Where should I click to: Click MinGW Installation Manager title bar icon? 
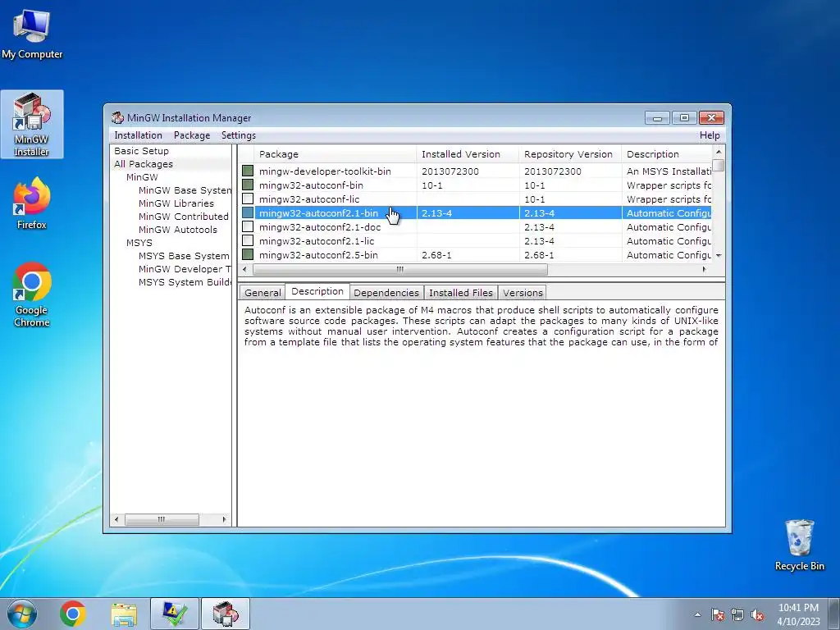[117, 117]
